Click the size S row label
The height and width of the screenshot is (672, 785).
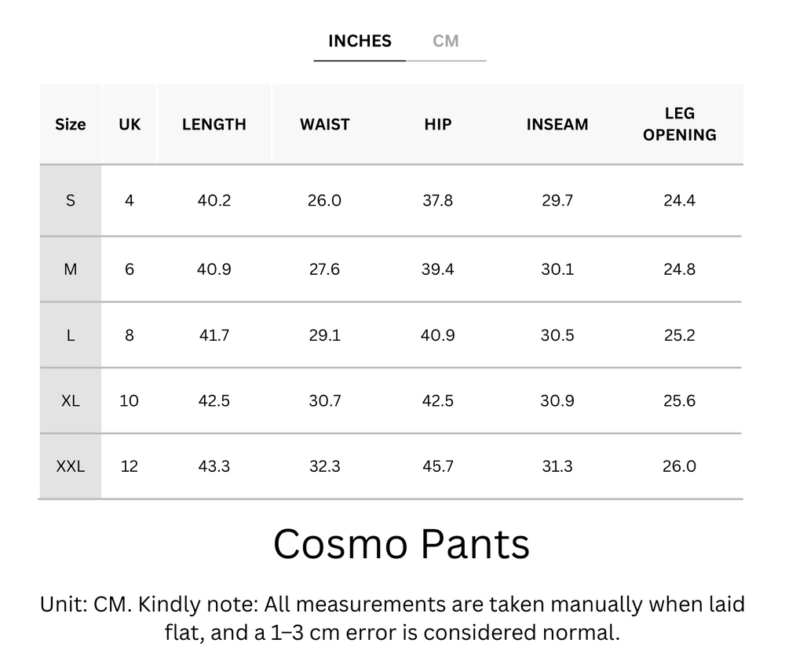click(x=70, y=200)
